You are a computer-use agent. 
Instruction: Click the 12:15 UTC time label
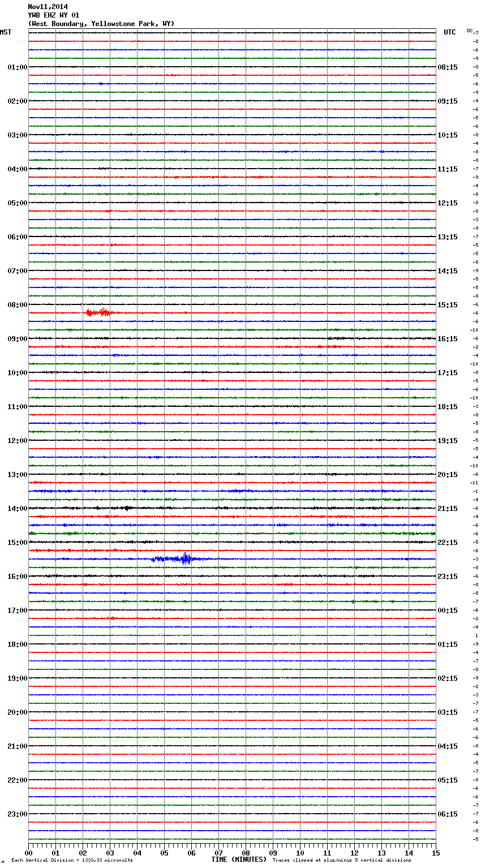tap(448, 203)
